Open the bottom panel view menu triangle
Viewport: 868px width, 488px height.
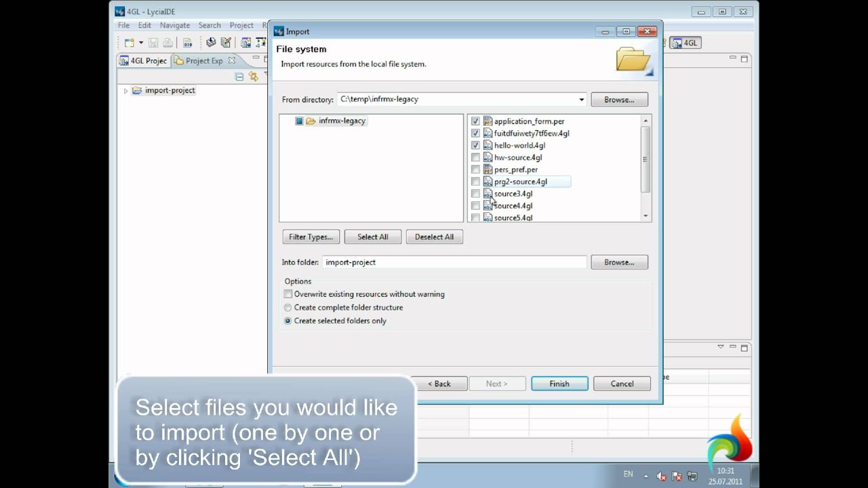[721, 347]
